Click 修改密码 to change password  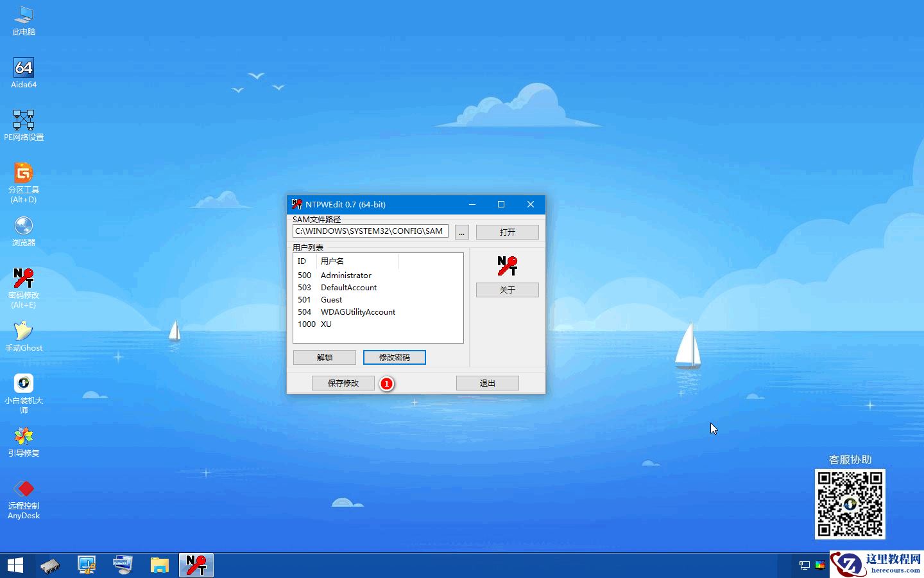click(x=394, y=357)
